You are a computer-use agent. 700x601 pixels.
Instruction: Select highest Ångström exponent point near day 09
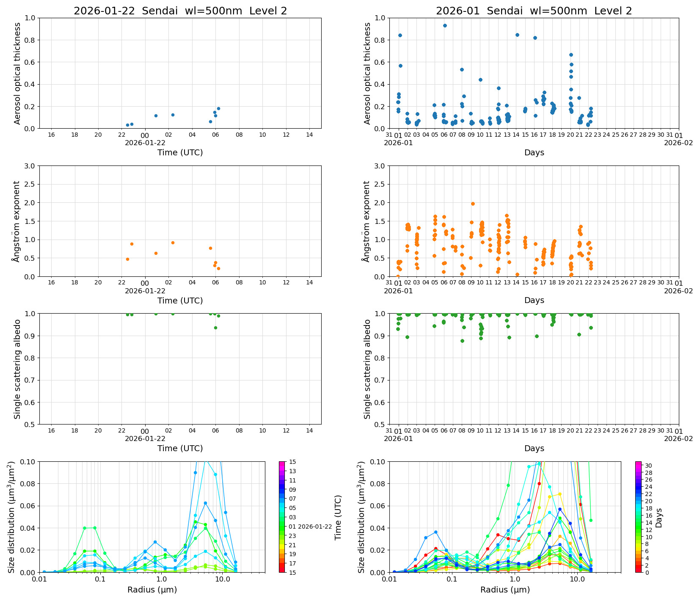(x=473, y=204)
